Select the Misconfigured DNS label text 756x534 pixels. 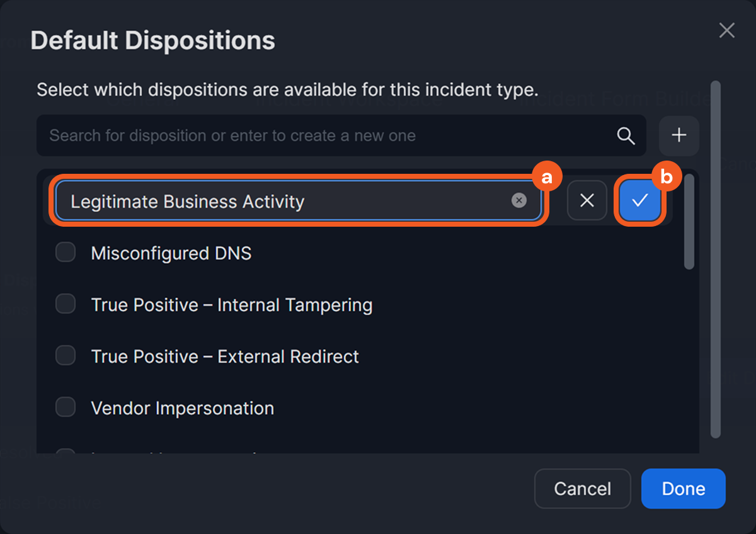(171, 253)
